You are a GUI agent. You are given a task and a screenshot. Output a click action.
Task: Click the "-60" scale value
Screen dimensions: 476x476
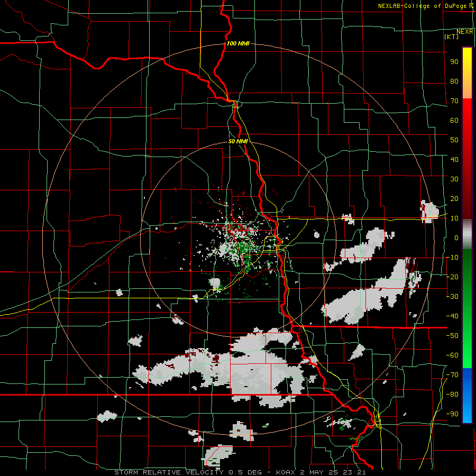452,355
